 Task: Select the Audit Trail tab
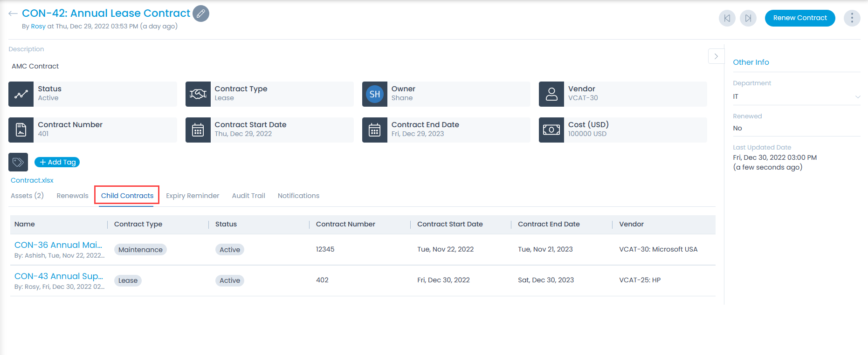coord(248,196)
